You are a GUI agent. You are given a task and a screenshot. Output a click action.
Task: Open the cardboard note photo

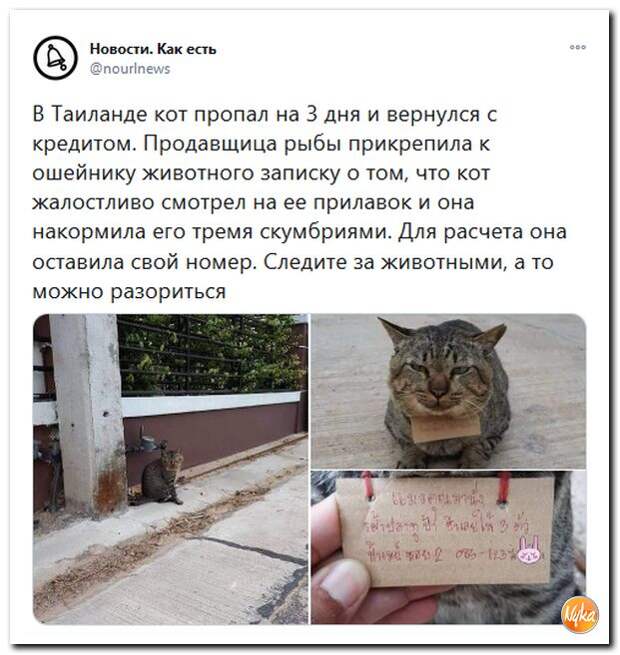coord(448,548)
